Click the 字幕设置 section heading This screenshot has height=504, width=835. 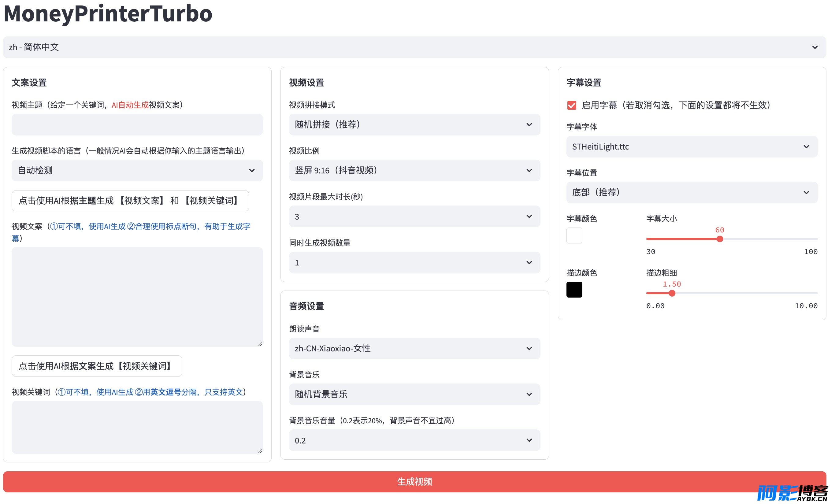click(x=584, y=83)
